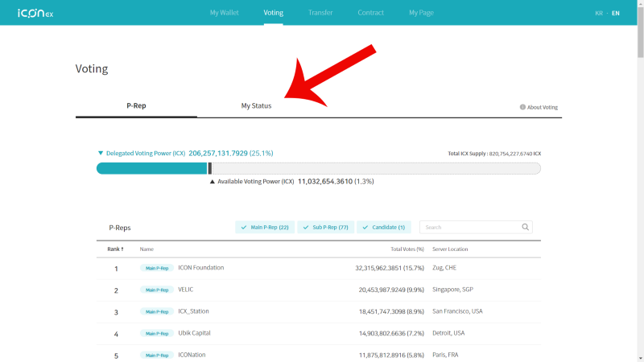Click the Total ICX Supply value

click(x=515, y=154)
